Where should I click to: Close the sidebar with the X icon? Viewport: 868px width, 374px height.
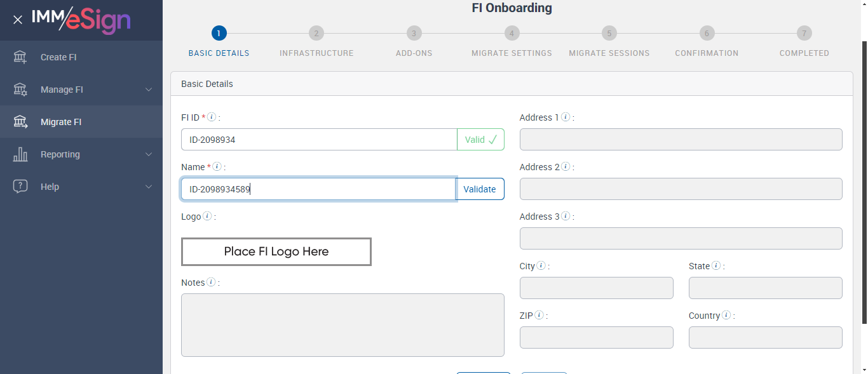tap(18, 20)
